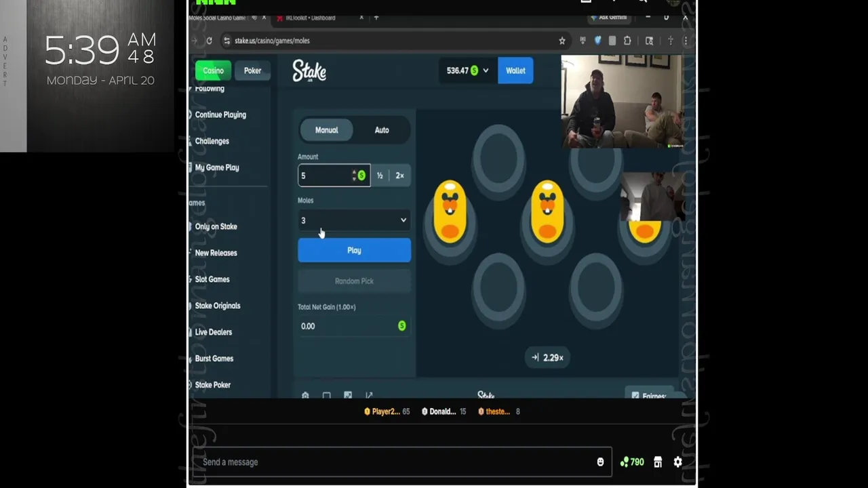
Task: Open Following in the sidebar
Action: click(210, 89)
